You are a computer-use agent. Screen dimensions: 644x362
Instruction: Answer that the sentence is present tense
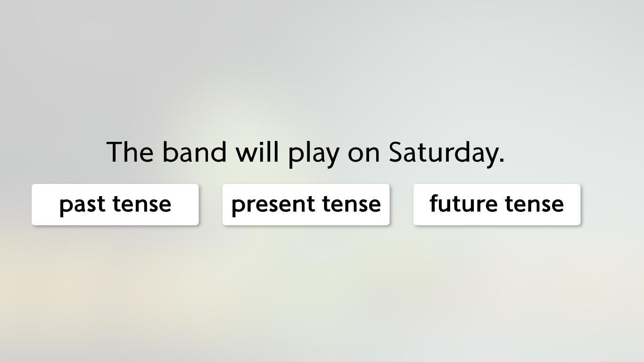pyautogui.click(x=306, y=205)
